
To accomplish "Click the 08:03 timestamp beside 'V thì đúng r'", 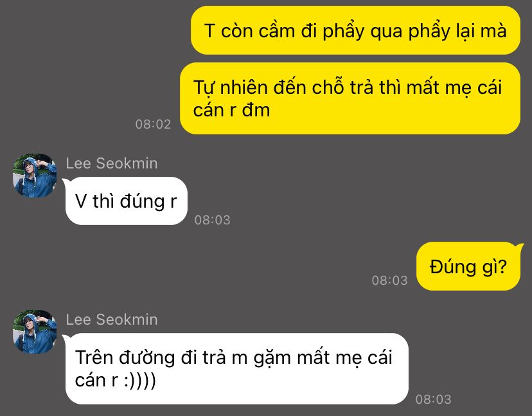I will click(x=213, y=220).
